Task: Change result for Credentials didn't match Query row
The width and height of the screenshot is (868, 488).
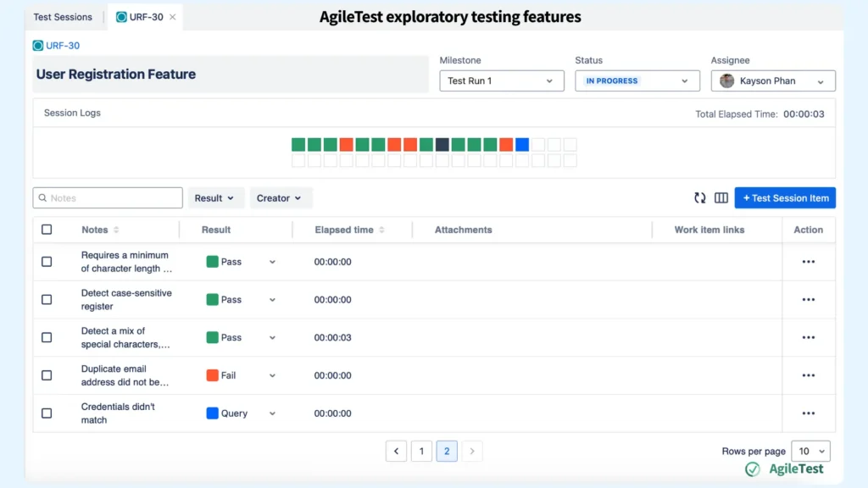Action: 241,413
